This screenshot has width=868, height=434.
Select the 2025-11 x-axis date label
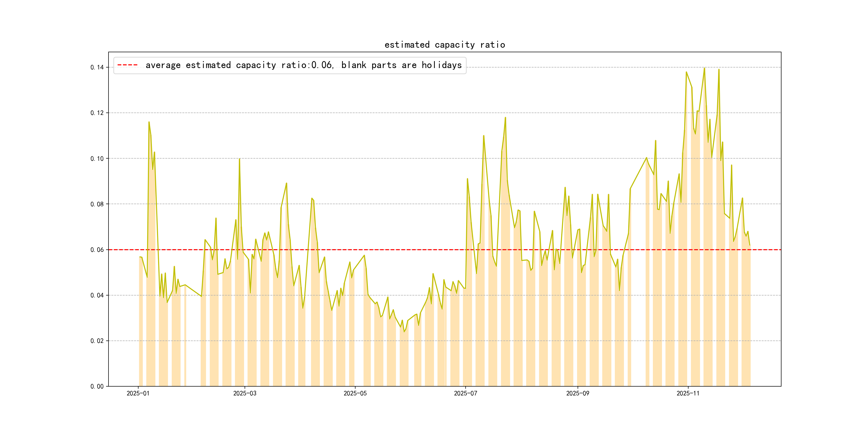tap(688, 394)
